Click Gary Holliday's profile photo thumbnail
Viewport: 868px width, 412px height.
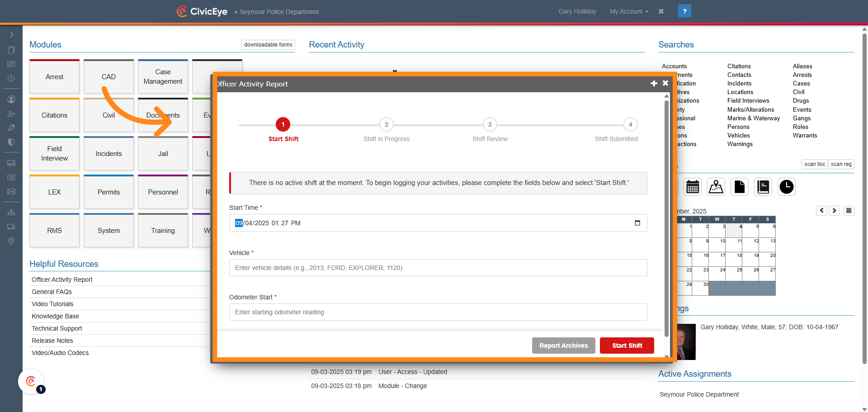point(686,342)
